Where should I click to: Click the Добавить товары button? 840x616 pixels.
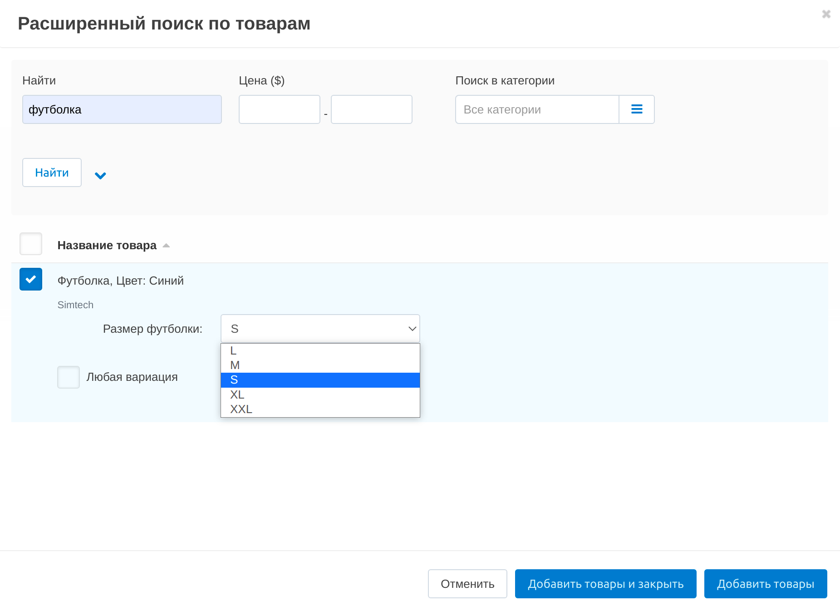(x=765, y=584)
